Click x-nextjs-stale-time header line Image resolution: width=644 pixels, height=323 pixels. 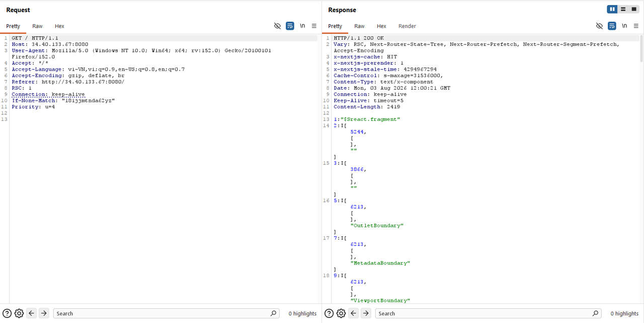pyautogui.click(x=385, y=69)
